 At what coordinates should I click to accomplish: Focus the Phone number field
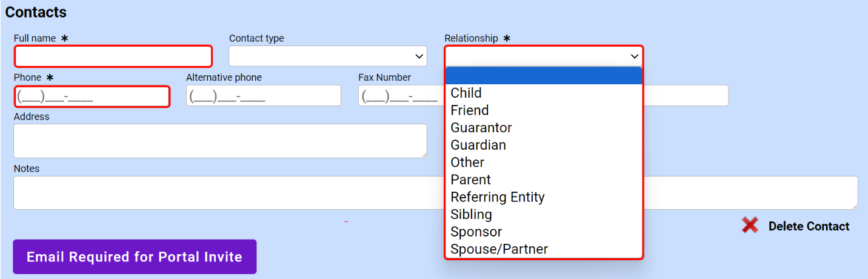pos(92,96)
